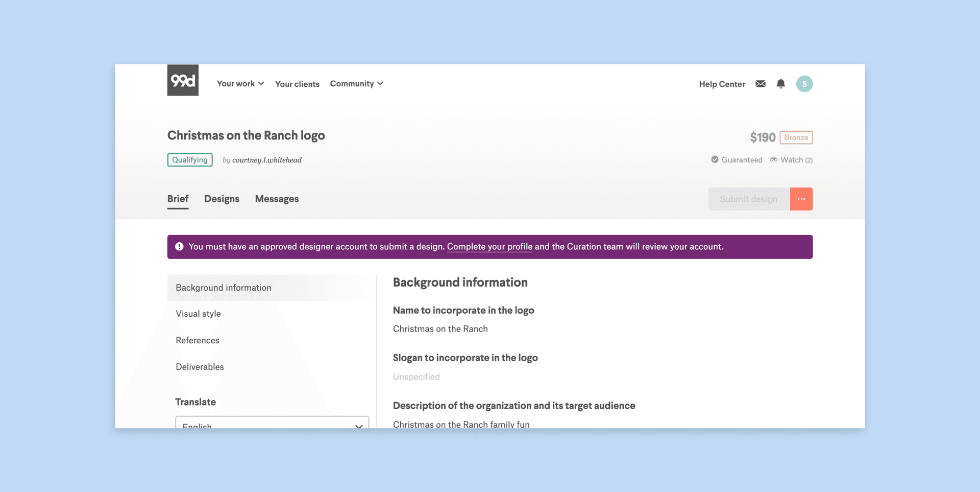Viewport: 980px width, 492px height.
Task: Switch to the Designs tab
Action: [x=222, y=199]
